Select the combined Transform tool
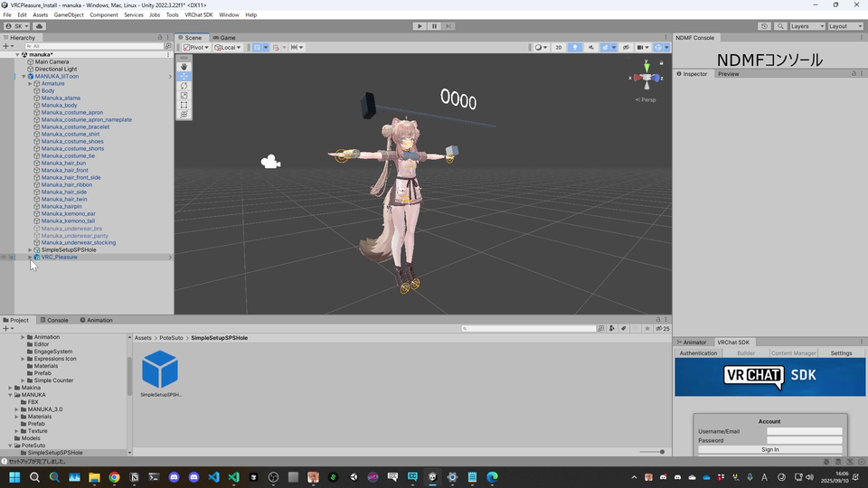This screenshot has width=868, height=488. pos(184,115)
